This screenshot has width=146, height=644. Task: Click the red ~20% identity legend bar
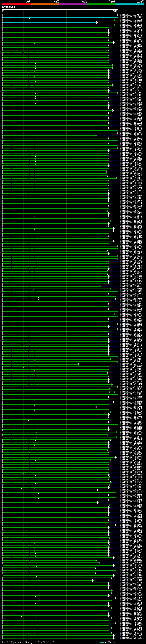click(16, 4)
